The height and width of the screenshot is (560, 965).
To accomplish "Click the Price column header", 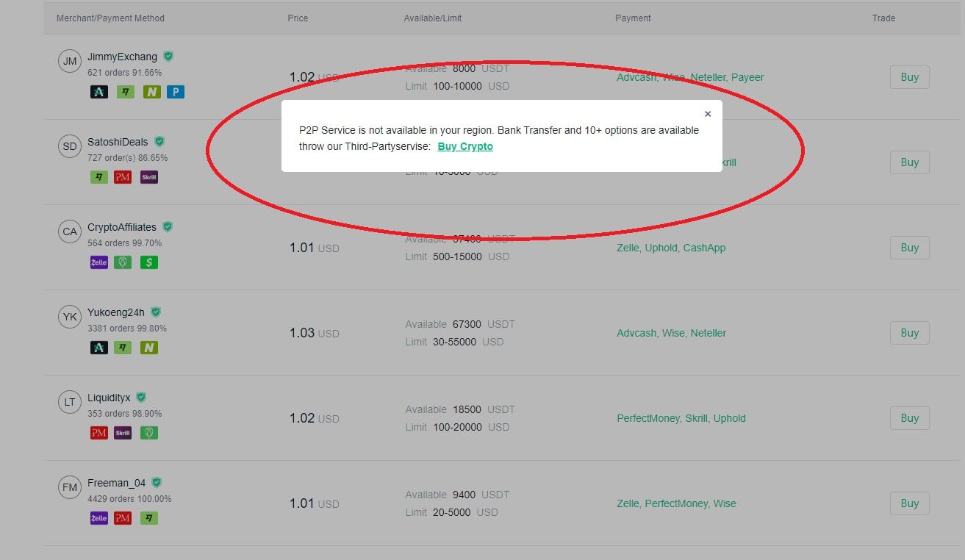I will click(x=298, y=18).
